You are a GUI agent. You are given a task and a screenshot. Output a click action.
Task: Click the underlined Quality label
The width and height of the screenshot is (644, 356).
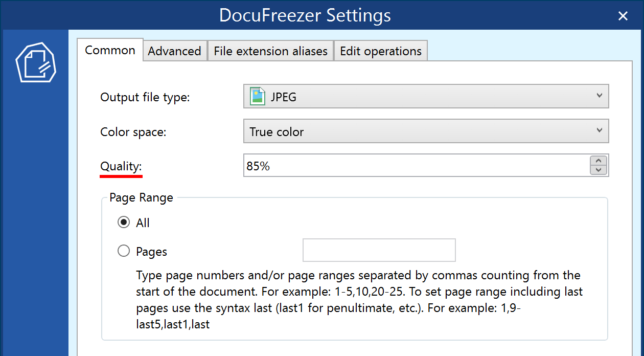(121, 166)
